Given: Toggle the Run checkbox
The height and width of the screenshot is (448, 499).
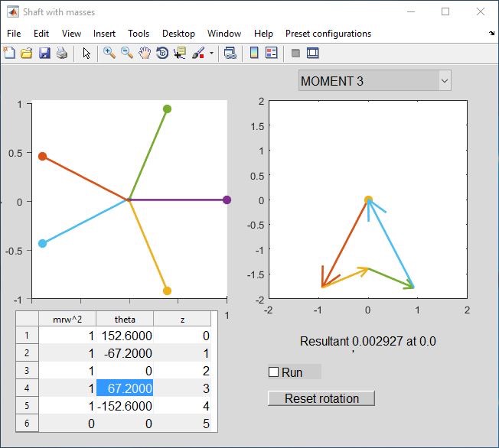Looking at the screenshot, I should 273,372.
